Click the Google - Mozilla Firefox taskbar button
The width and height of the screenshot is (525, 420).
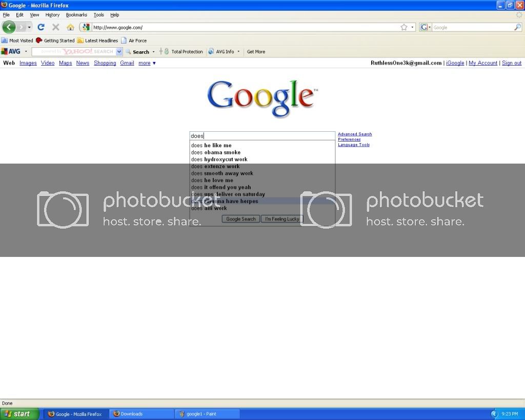[77, 414]
